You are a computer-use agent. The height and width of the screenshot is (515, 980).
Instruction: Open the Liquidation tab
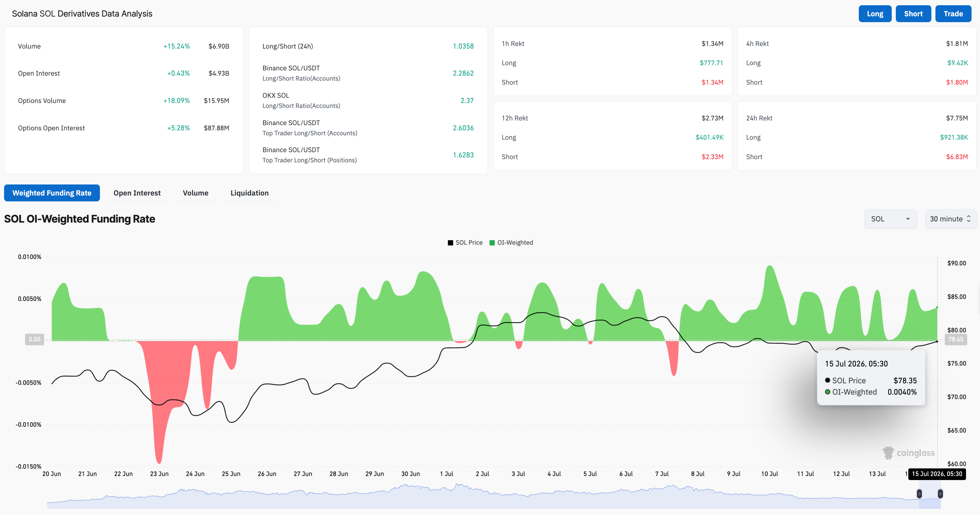coord(250,193)
